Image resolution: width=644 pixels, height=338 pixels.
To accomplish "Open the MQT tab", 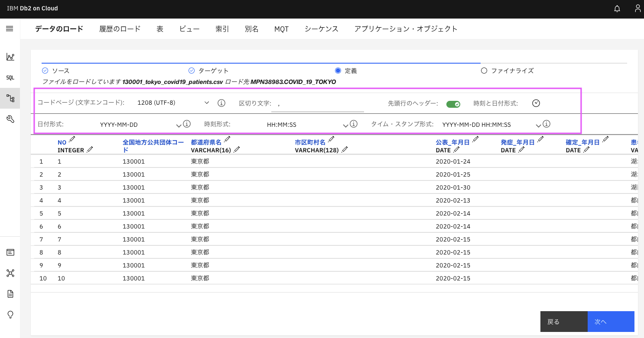I will tap(281, 29).
